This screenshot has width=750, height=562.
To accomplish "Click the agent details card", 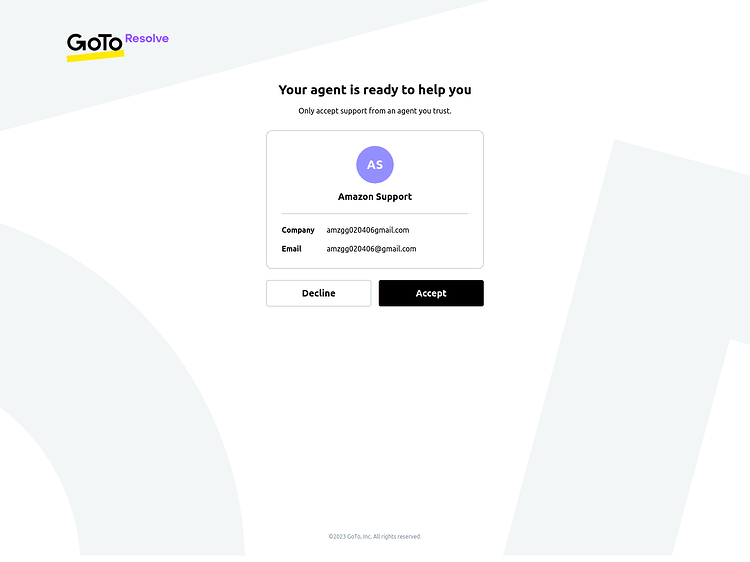I will coord(375,199).
